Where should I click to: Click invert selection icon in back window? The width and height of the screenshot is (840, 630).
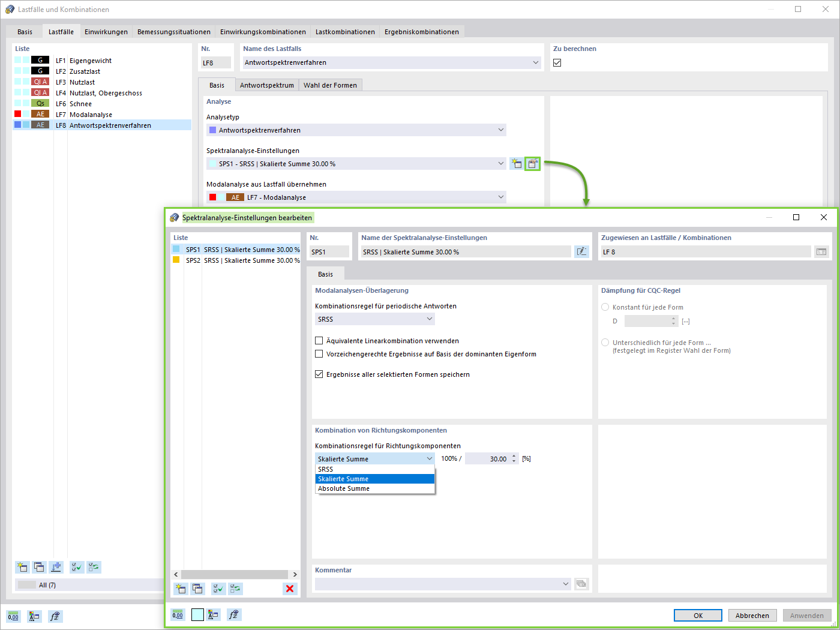(x=94, y=567)
